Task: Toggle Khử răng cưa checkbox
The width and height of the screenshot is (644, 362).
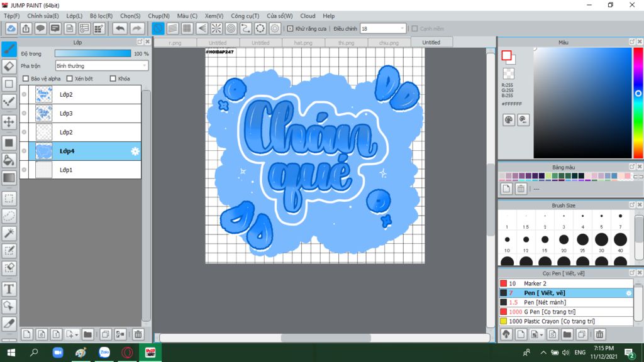Action: pos(290,28)
